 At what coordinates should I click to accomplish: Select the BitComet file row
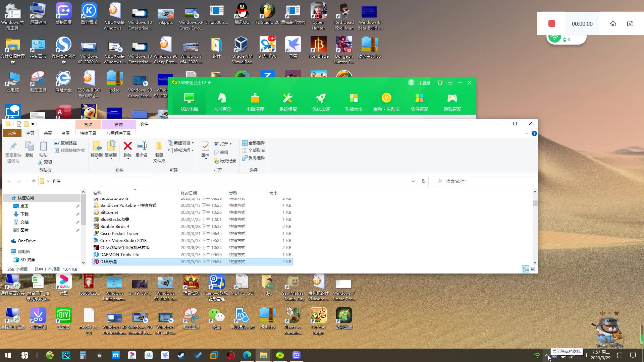[192, 213]
